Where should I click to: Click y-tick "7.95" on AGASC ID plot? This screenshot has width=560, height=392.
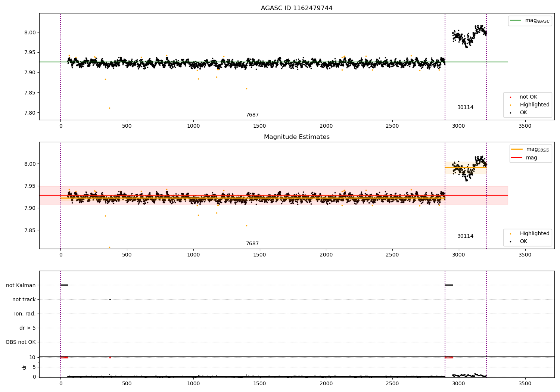click(x=30, y=53)
